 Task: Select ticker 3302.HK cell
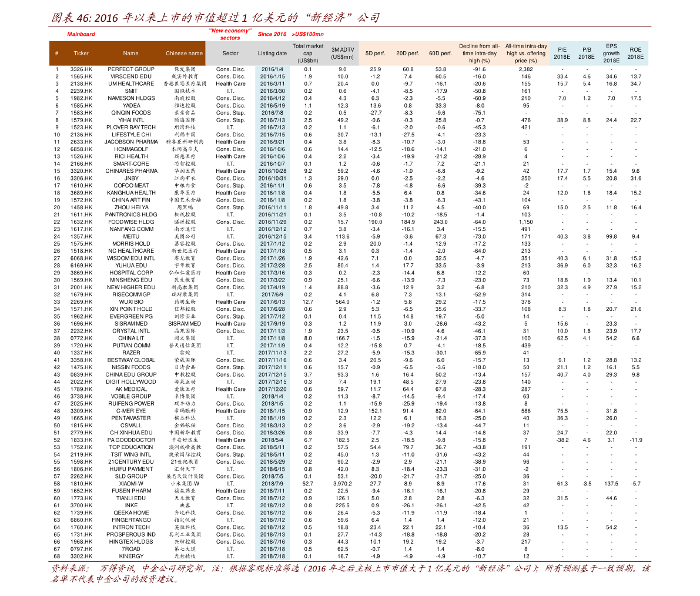pos(81,556)
